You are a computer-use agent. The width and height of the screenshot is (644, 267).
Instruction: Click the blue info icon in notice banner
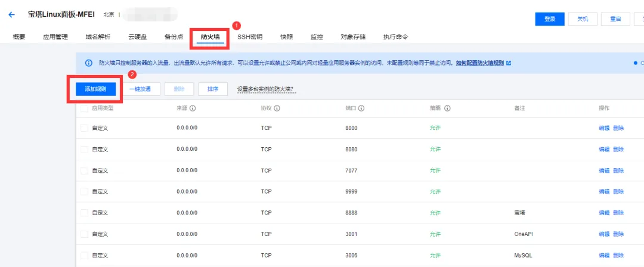tap(88, 63)
